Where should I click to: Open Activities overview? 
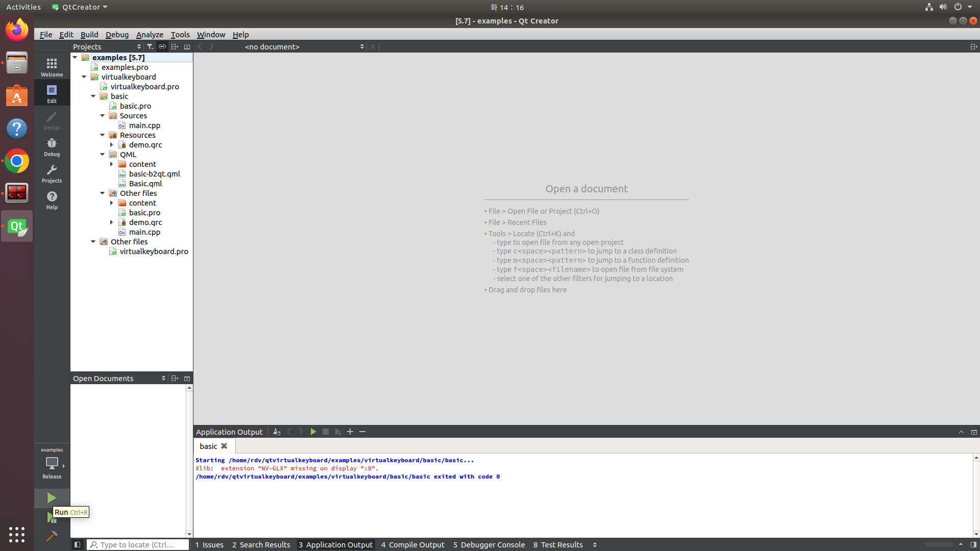23,7
